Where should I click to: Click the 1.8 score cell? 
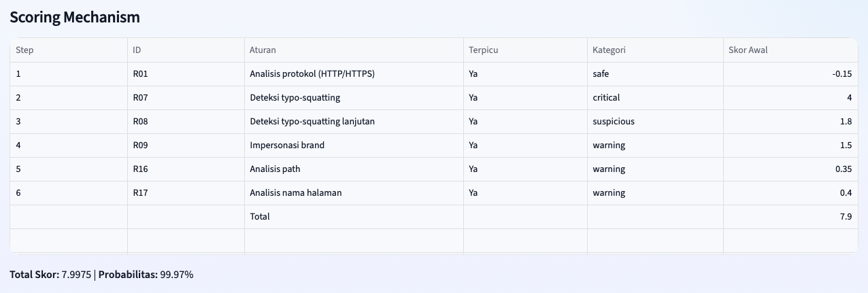(x=790, y=122)
